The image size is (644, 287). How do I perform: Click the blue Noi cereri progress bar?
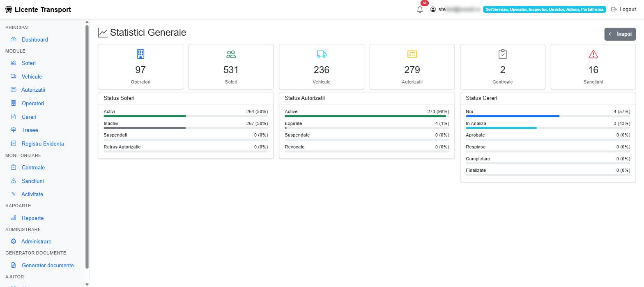click(x=513, y=116)
